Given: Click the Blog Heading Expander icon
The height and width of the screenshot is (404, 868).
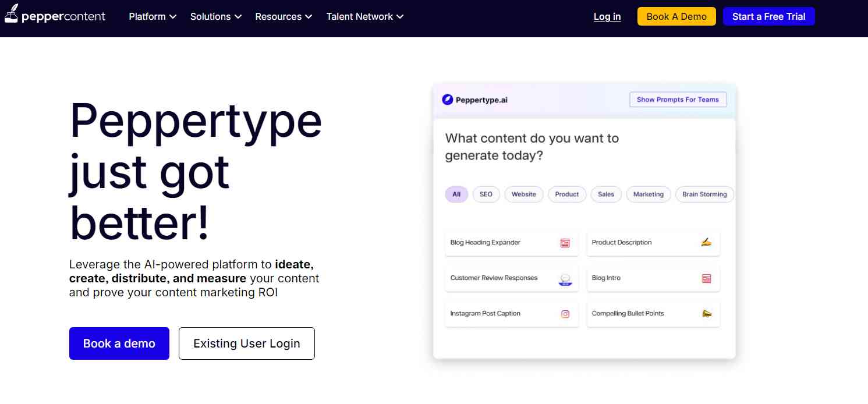Looking at the screenshot, I should (x=565, y=243).
